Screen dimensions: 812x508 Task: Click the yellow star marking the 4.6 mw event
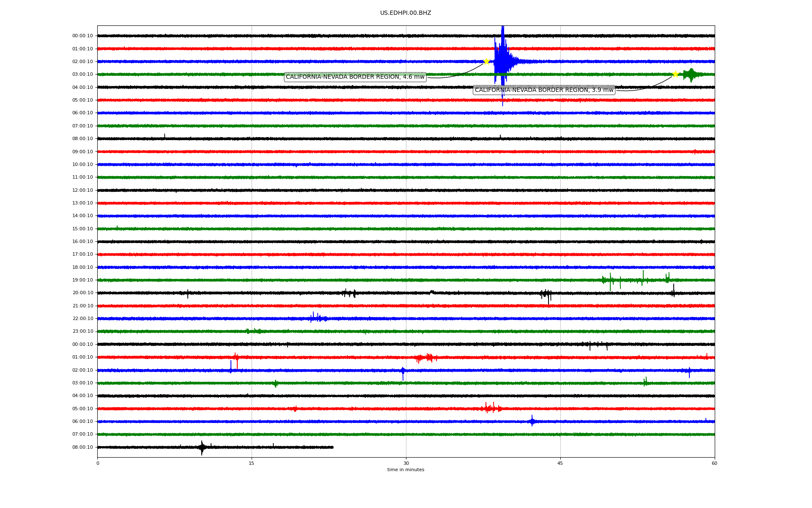[486, 61]
